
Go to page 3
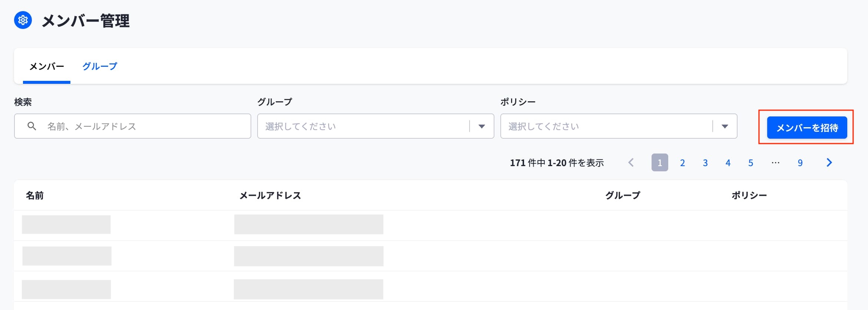pyautogui.click(x=705, y=163)
